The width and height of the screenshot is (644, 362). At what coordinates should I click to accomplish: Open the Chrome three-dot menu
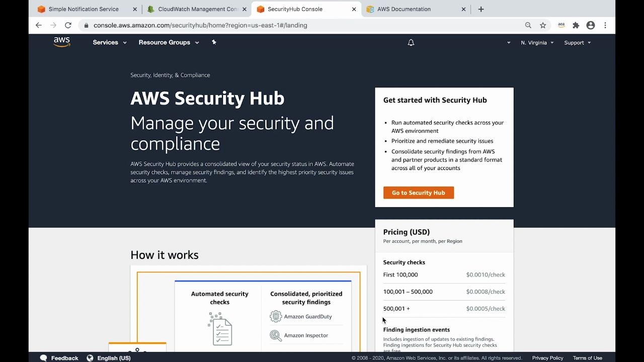pos(605,25)
